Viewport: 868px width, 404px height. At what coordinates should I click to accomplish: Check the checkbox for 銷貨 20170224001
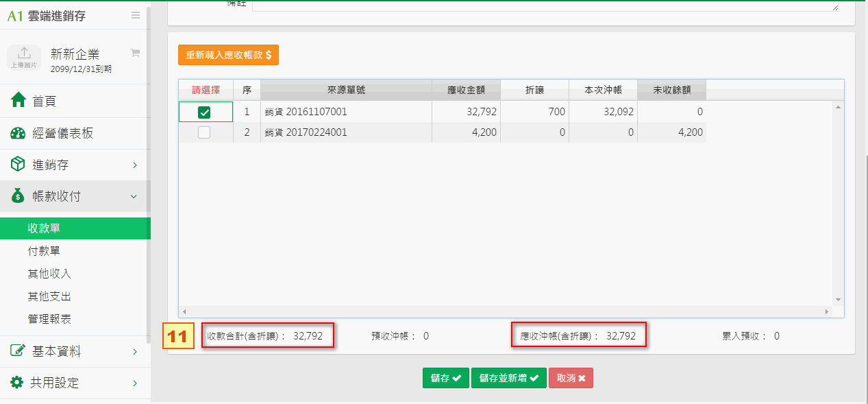tap(204, 132)
